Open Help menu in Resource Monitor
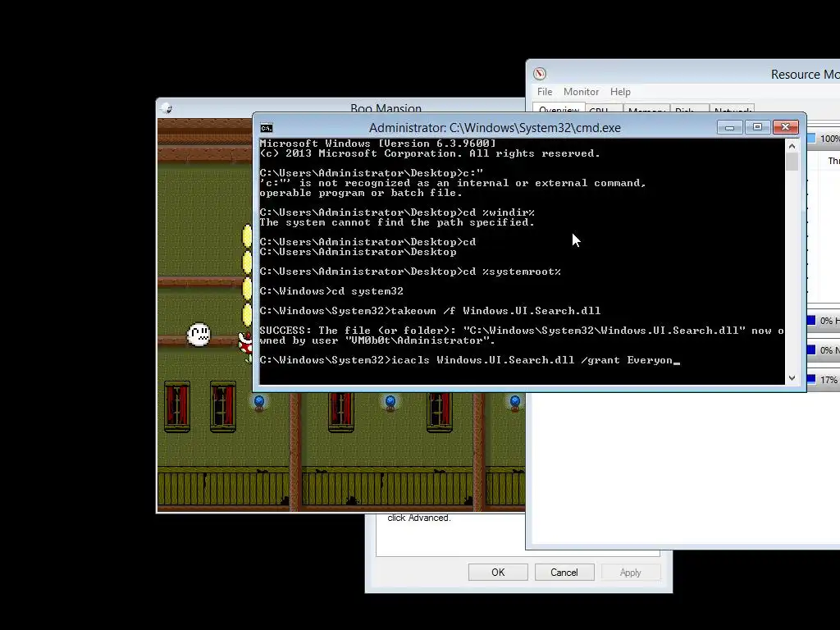This screenshot has height=630, width=840. 620,92
